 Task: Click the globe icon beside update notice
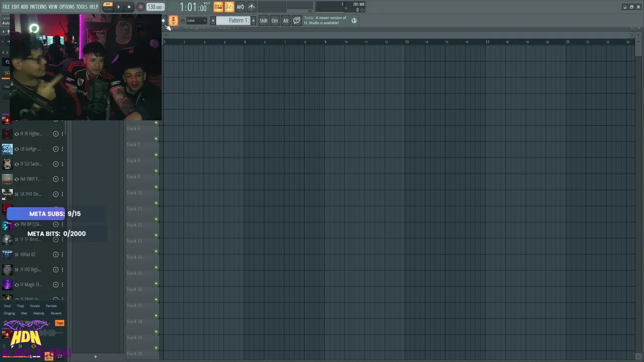pyautogui.click(x=354, y=21)
